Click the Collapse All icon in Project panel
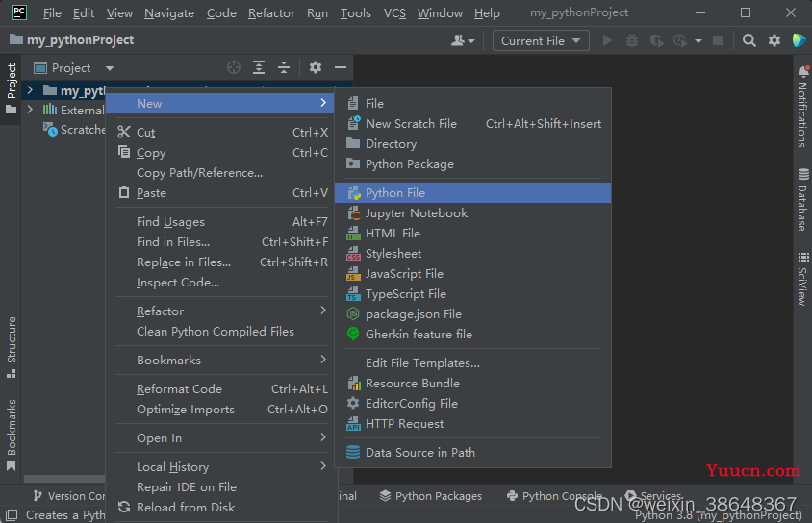The image size is (812, 523). point(284,67)
